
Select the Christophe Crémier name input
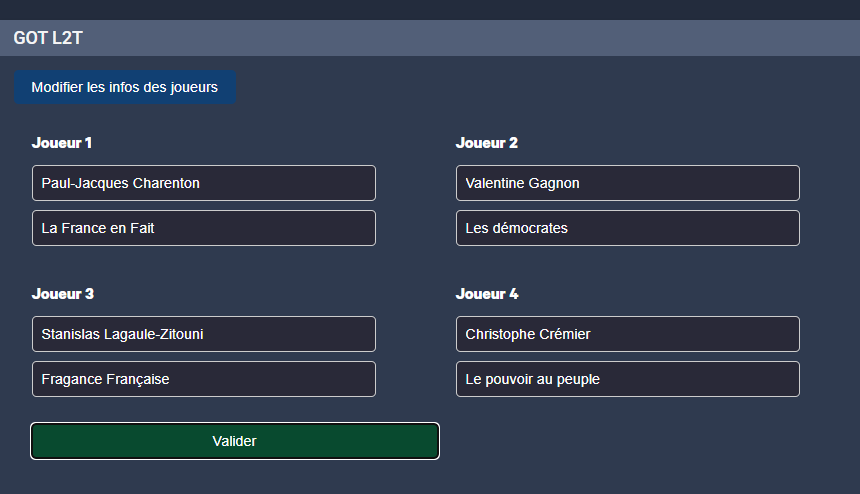tap(627, 334)
